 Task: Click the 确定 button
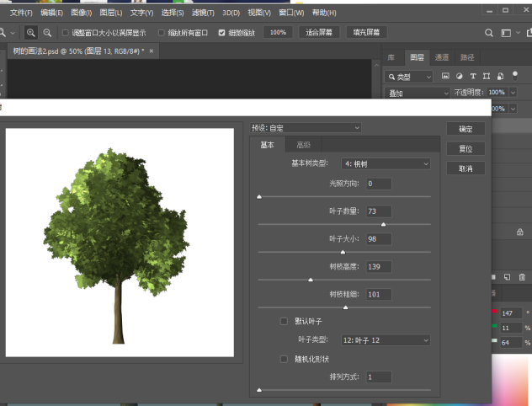coord(465,129)
